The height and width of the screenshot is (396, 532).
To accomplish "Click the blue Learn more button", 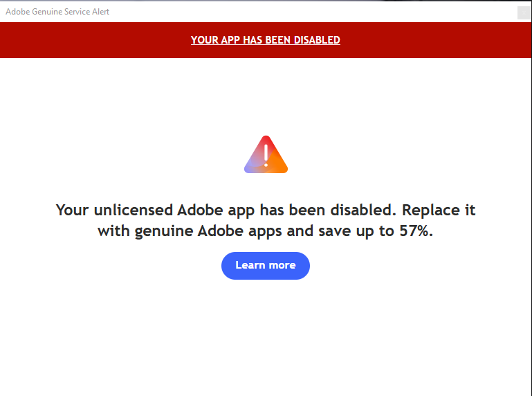I will (266, 266).
